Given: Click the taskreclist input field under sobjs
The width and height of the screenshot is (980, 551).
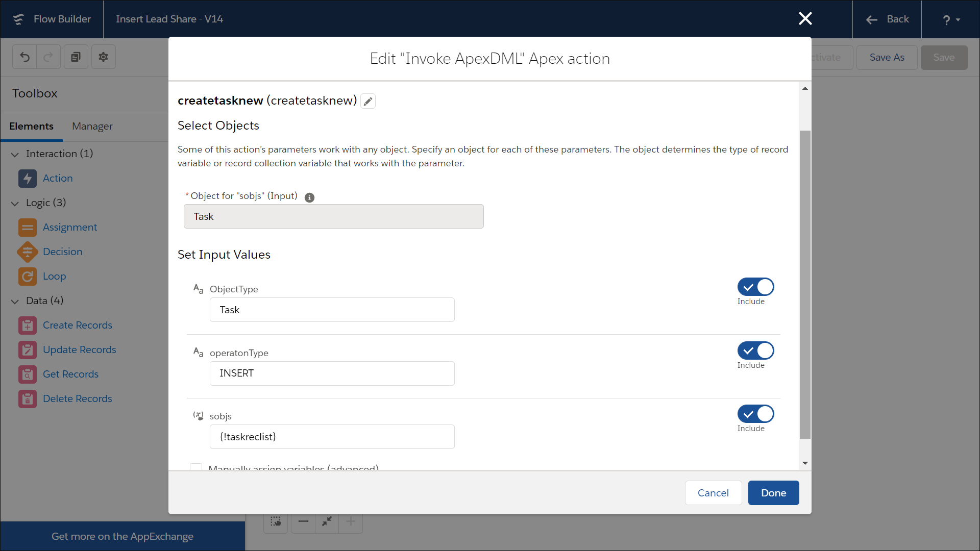Looking at the screenshot, I should 332,437.
